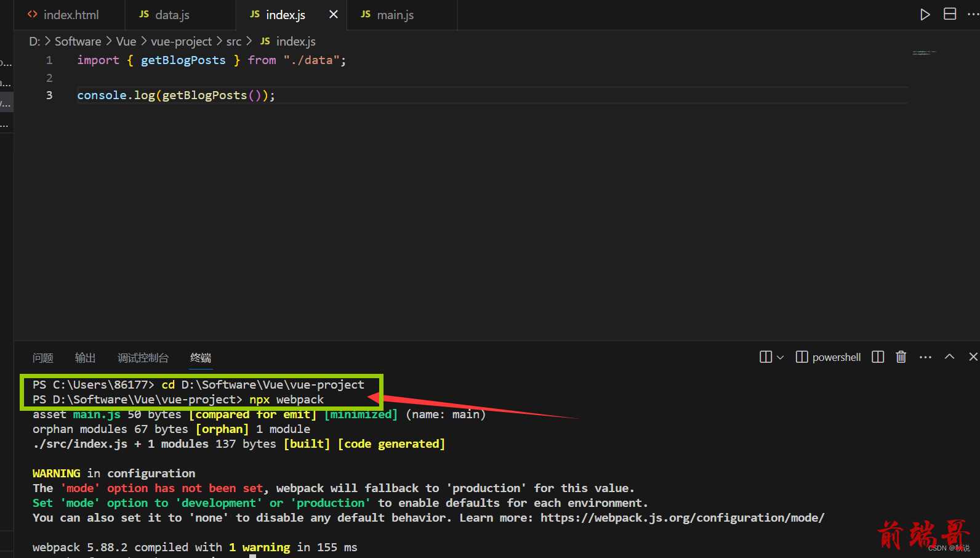
Task: Click the npx webpack command text
Action: pyautogui.click(x=286, y=400)
